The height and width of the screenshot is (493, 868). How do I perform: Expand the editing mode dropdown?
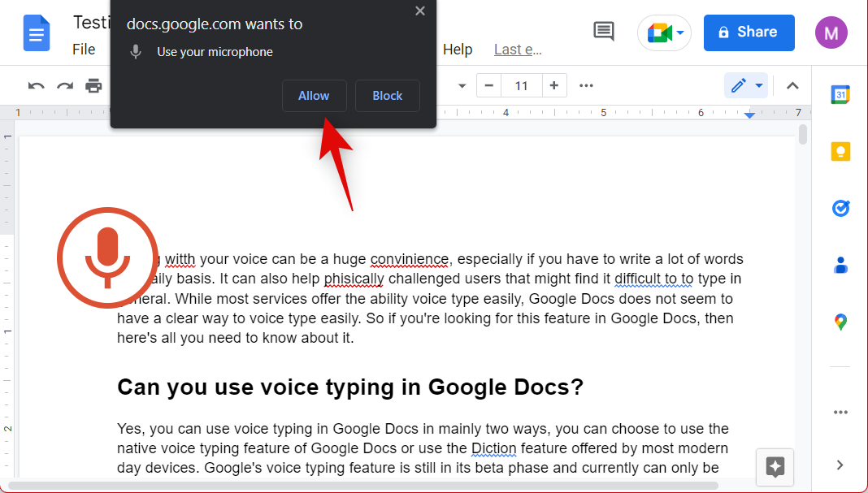click(x=746, y=86)
